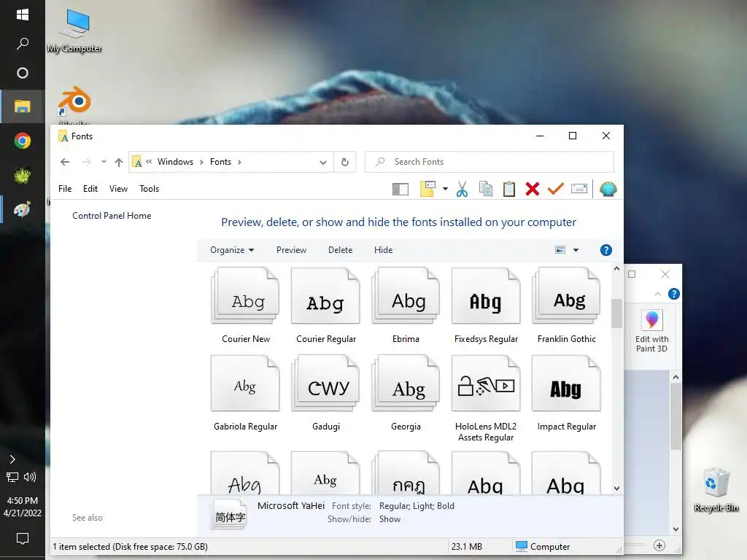747x560 pixels.
Task: Click the Preview button
Action: [291, 250]
